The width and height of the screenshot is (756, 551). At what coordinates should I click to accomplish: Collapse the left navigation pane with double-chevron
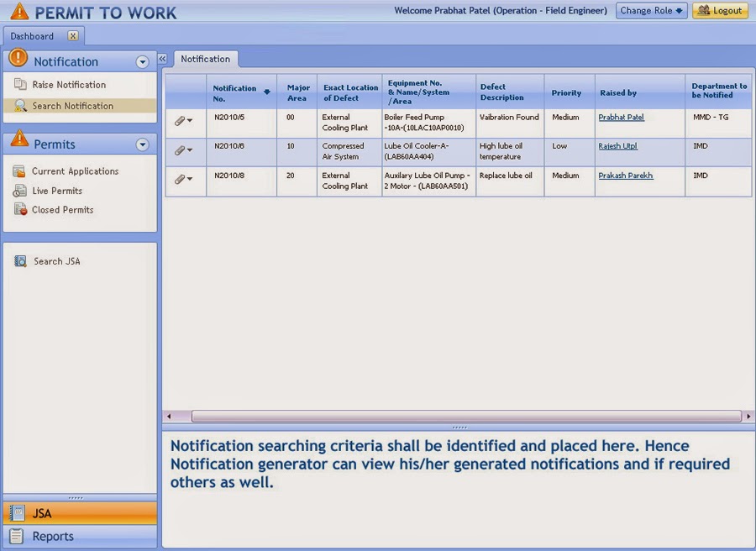(162, 59)
